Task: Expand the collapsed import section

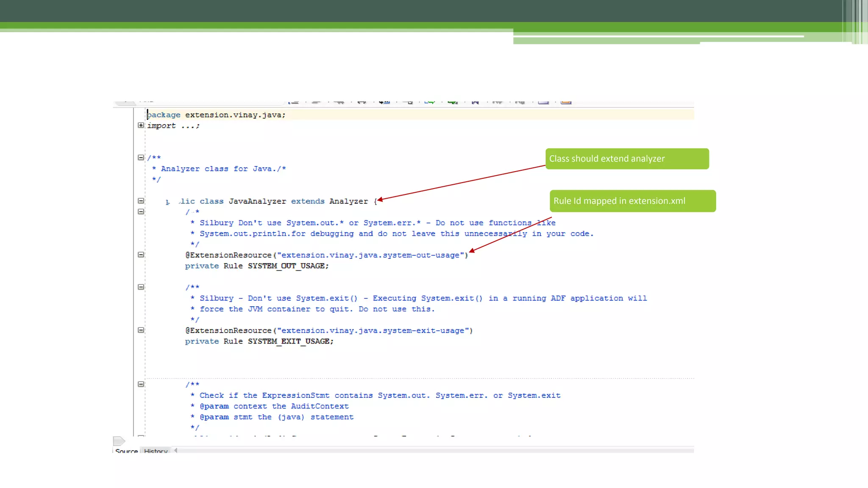Action: 141,125
